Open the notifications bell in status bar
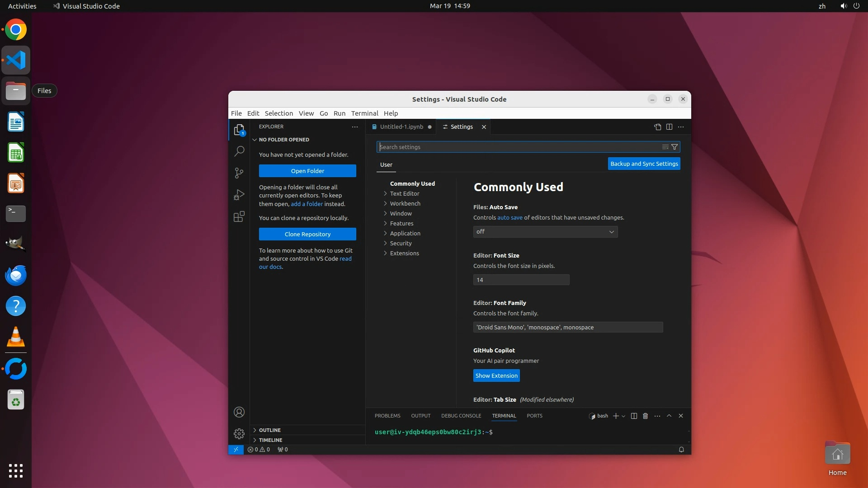 [x=681, y=450]
